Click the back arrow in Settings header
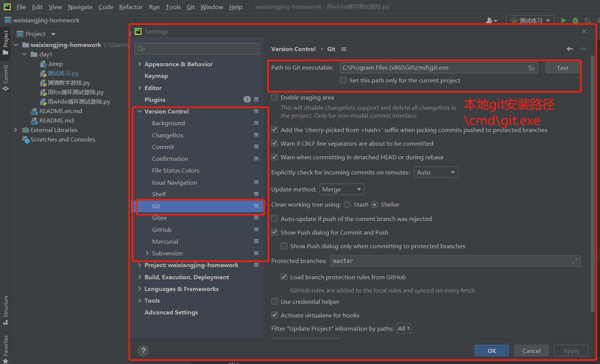This screenshot has height=364, width=600. 570,49
